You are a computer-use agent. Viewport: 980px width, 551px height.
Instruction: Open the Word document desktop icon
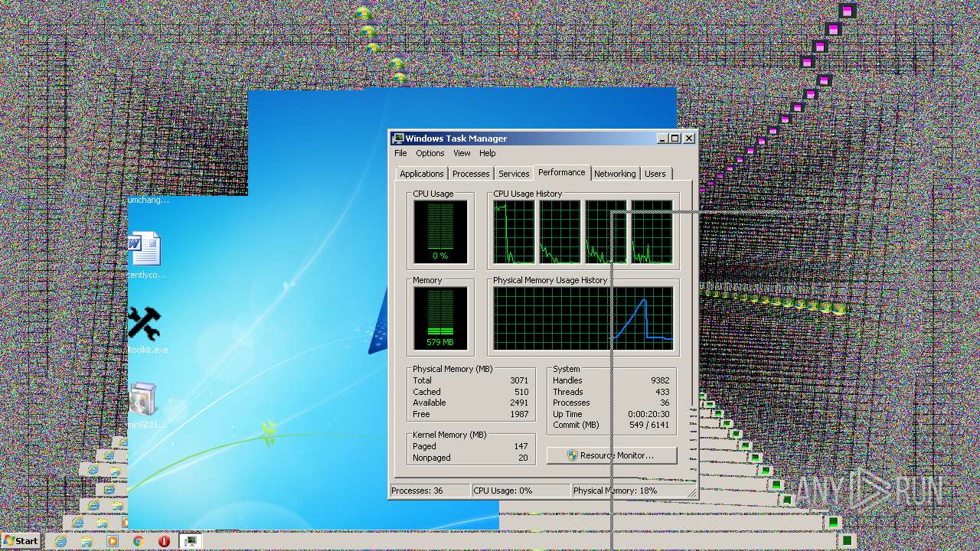point(144,249)
